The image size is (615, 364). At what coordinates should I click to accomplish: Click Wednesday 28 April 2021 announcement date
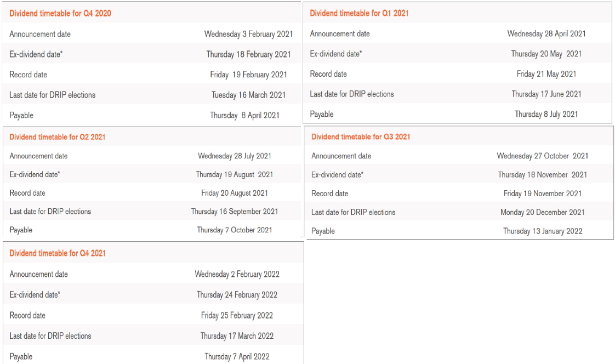(546, 34)
